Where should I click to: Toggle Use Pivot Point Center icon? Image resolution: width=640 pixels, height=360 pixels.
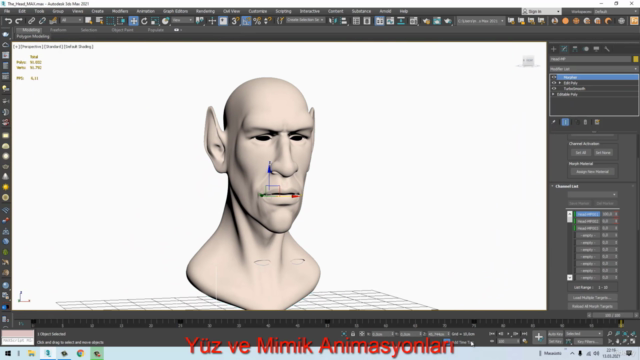[x=200, y=21]
